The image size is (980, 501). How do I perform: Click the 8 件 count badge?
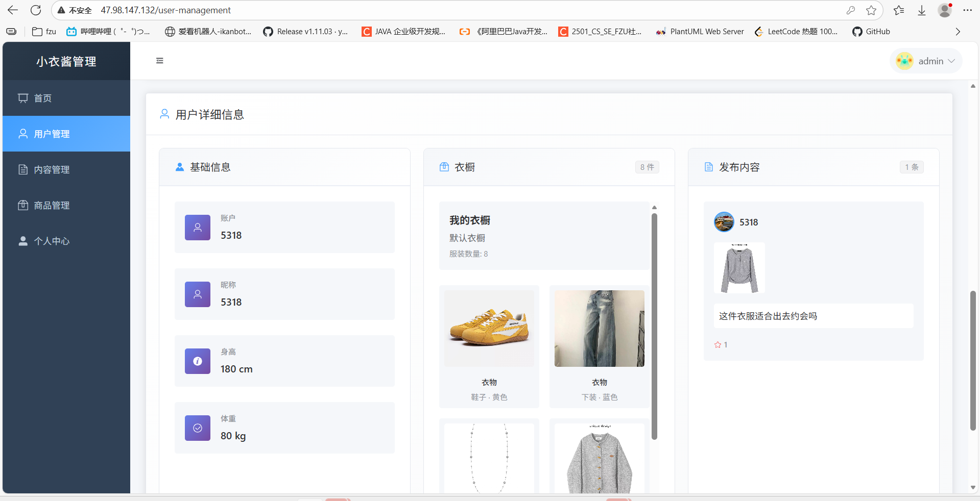[x=647, y=167]
